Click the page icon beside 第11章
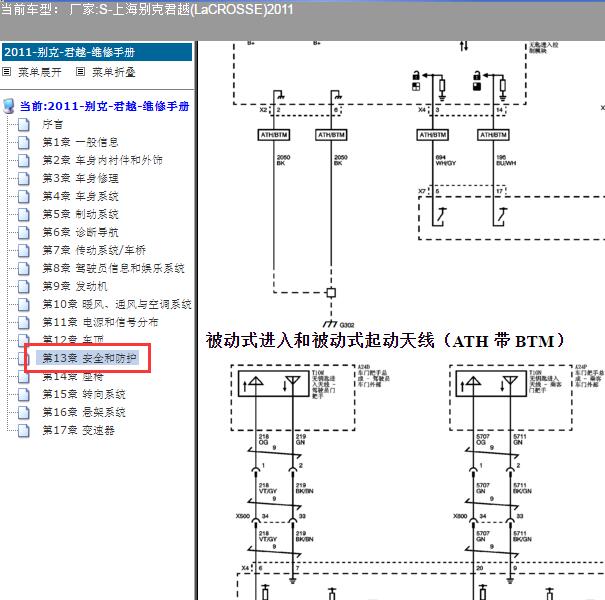Image resolution: width=605 pixels, height=600 pixels. coord(24,323)
